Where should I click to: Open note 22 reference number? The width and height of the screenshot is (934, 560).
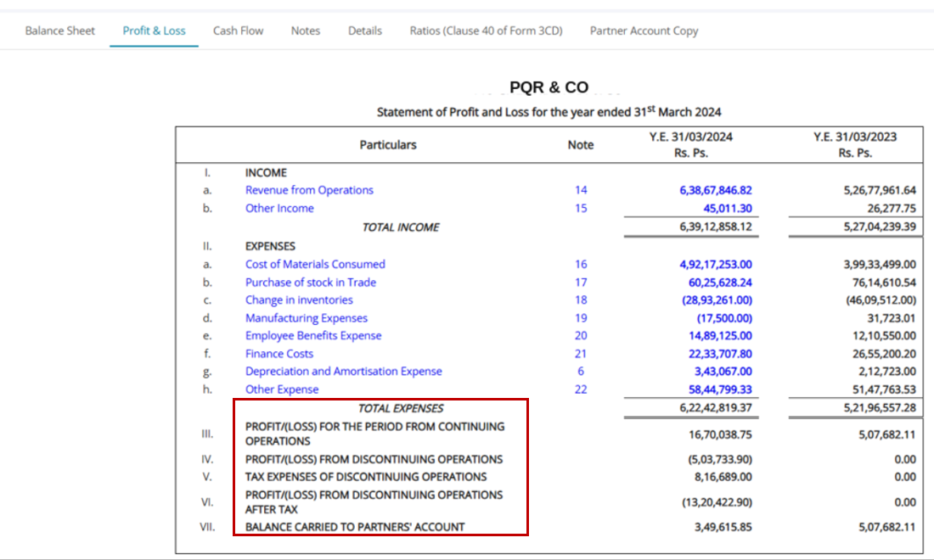581,389
